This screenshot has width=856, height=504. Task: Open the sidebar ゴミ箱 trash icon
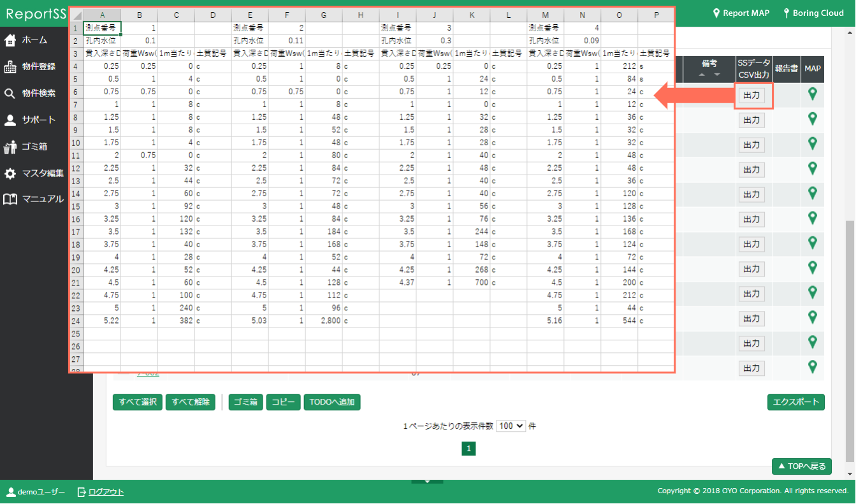coord(10,147)
